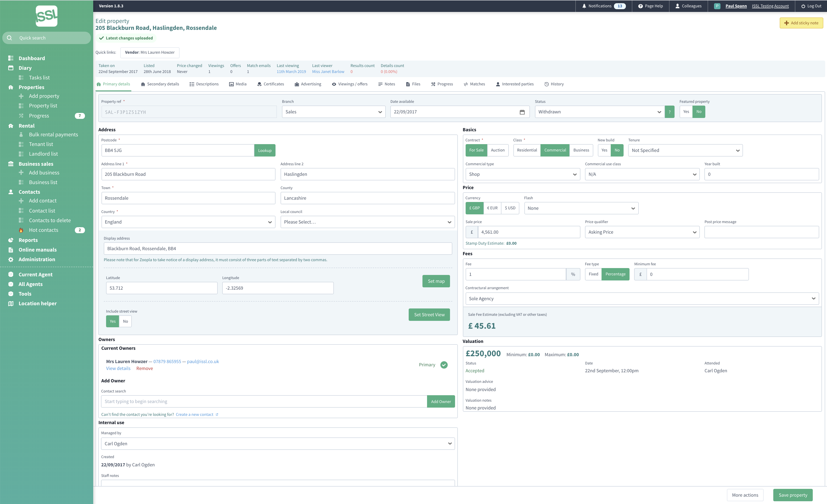Click the calendar icon in Date available
Viewport: 827px width, 504px height.
point(522,112)
